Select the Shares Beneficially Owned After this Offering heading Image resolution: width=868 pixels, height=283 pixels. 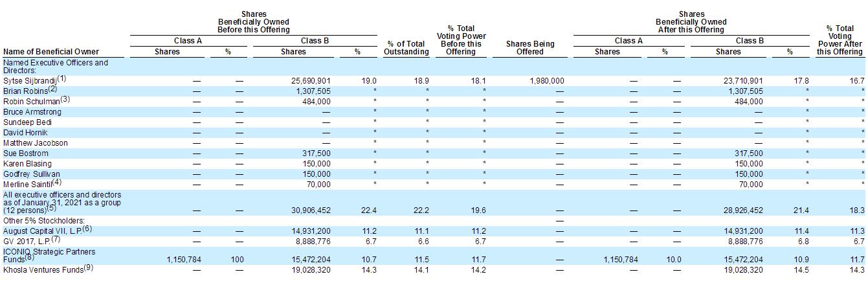click(x=693, y=22)
